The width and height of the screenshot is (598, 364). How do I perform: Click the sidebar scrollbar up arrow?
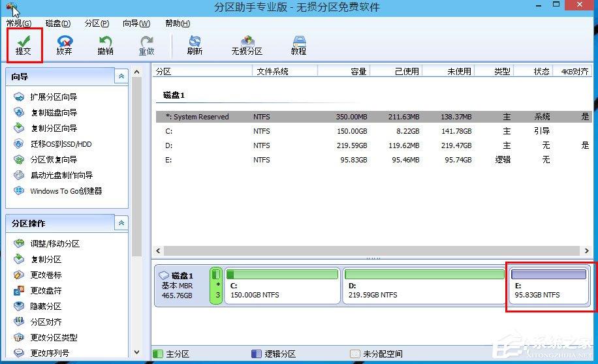(x=136, y=72)
